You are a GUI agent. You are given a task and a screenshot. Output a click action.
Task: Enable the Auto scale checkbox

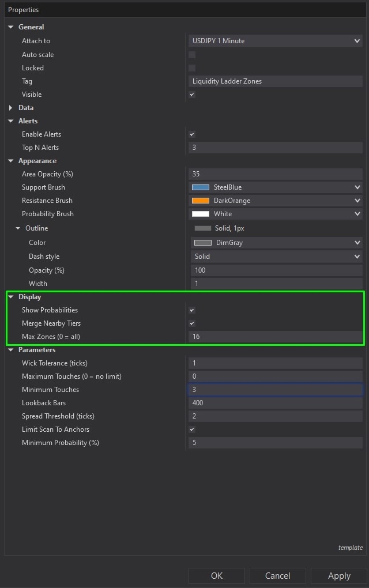192,55
